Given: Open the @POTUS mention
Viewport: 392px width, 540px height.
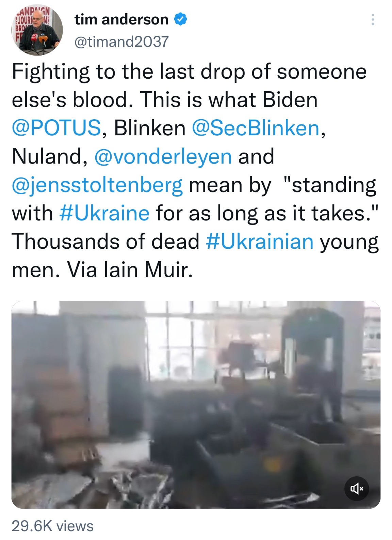Looking at the screenshot, I should pyautogui.click(x=56, y=128).
